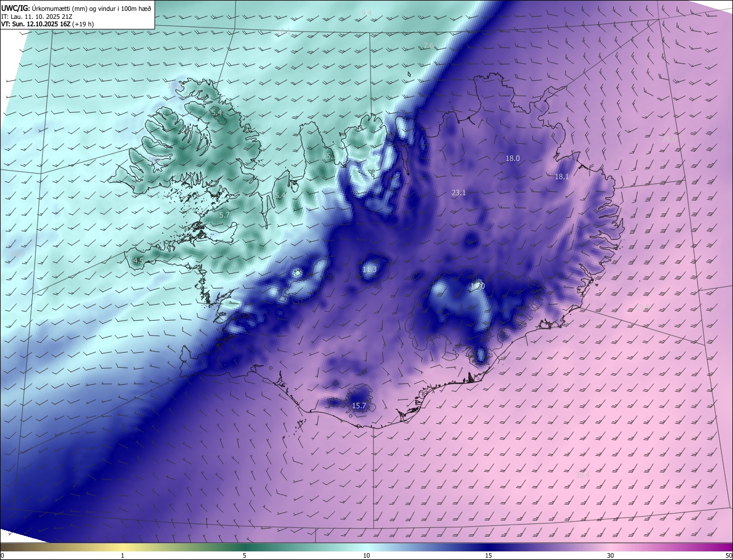The width and height of the screenshot is (733, 560).
Task: Click the 30 tick label on the color scale
Action: (x=610, y=555)
